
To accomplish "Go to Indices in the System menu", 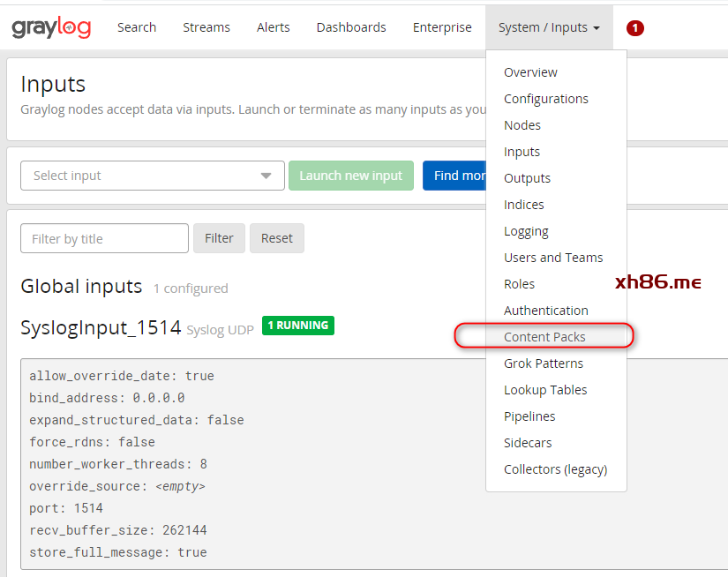I will click(523, 205).
